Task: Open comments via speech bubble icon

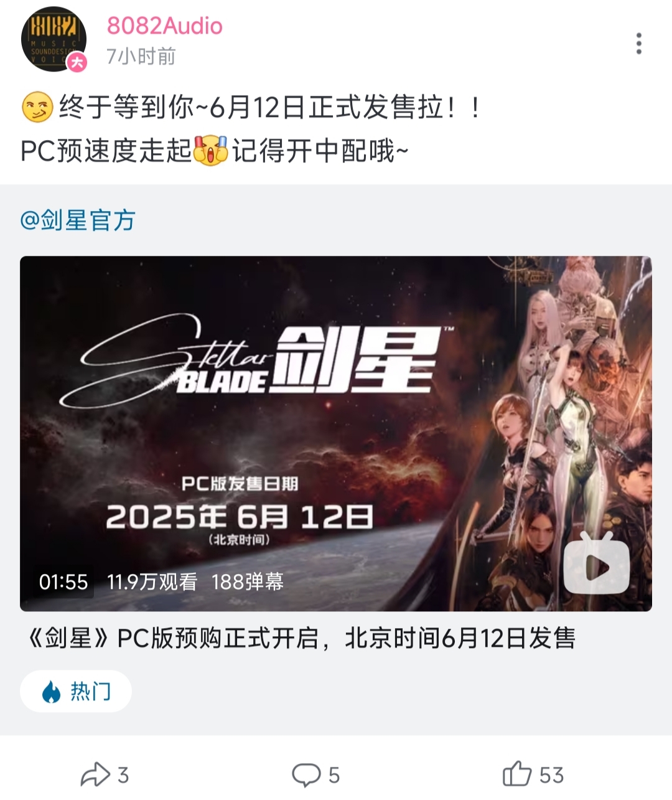Action: tap(306, 775)
